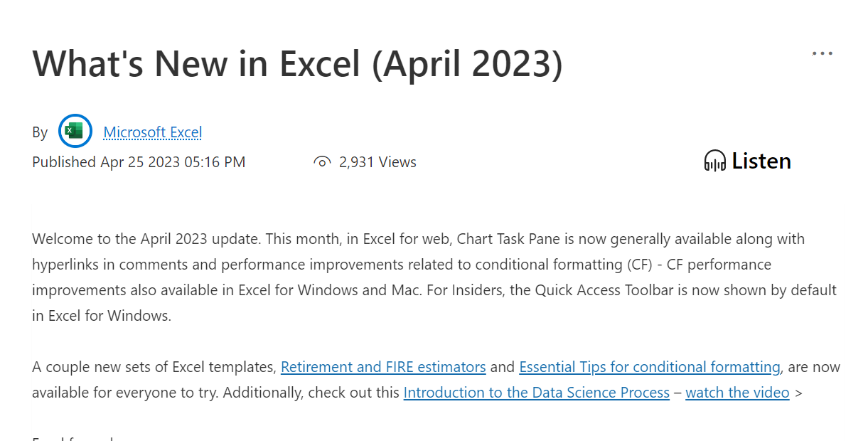Click the green Excel badge by the author name
The image size is (868, 441).
point(75,131)
